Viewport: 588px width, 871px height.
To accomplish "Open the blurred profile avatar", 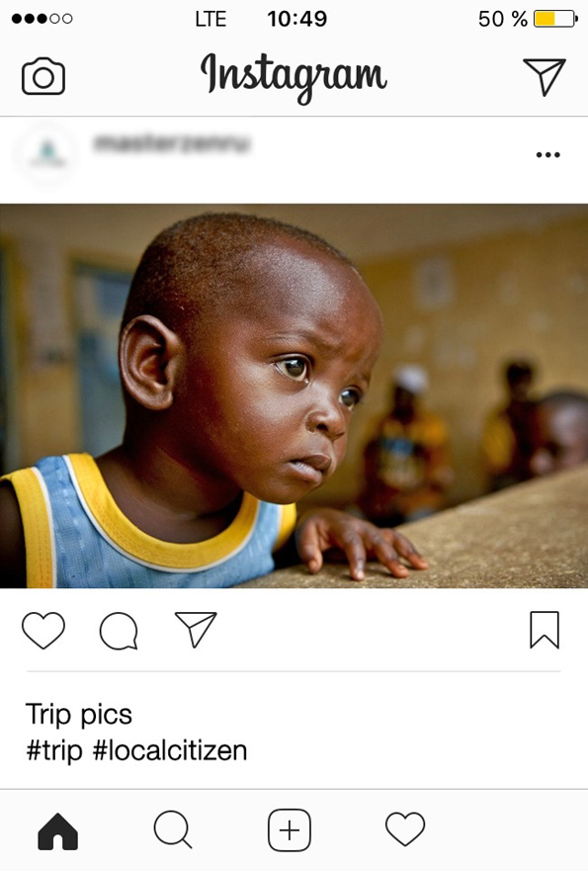I will pyautogui.click(x=46, y=154).
